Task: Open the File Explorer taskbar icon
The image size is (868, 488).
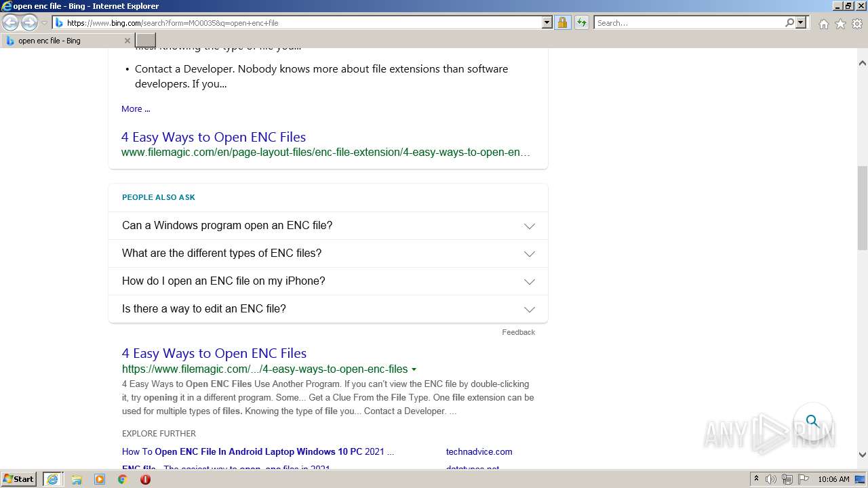Action: click(x=77, y=479)
